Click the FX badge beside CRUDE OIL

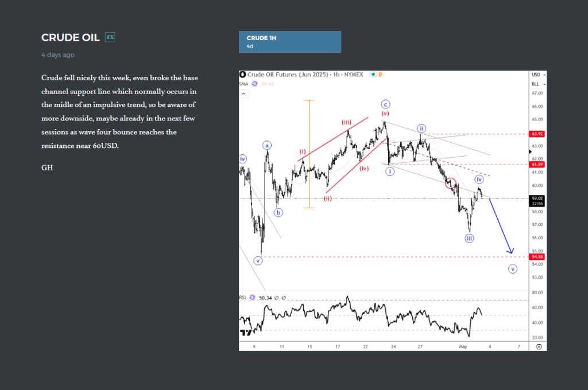[110, 37]
